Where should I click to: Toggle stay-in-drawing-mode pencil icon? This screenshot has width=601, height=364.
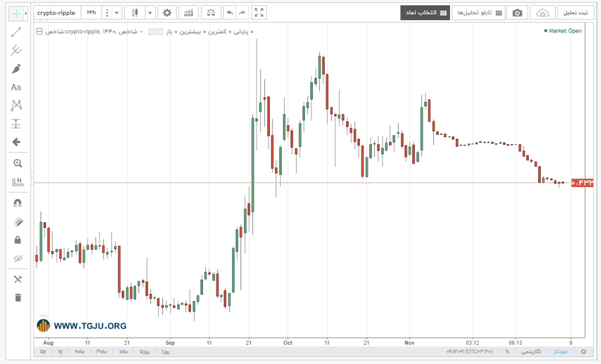click(17, 222)
